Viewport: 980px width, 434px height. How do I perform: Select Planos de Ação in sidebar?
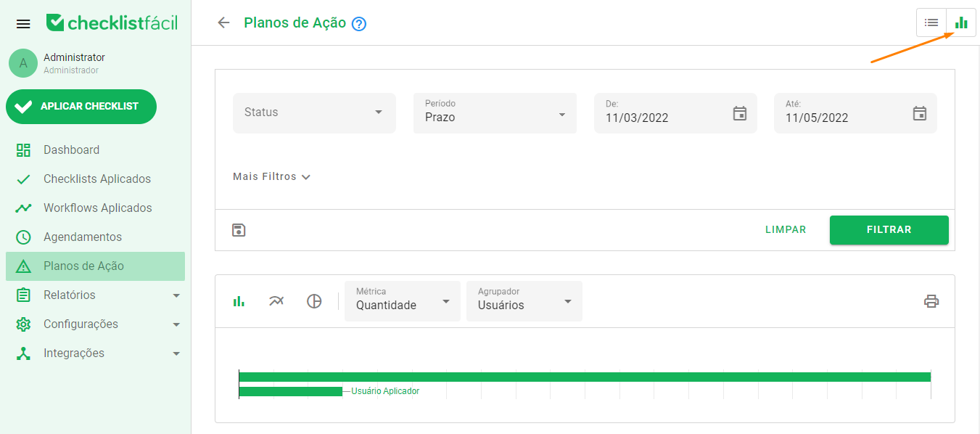point(95,266)
